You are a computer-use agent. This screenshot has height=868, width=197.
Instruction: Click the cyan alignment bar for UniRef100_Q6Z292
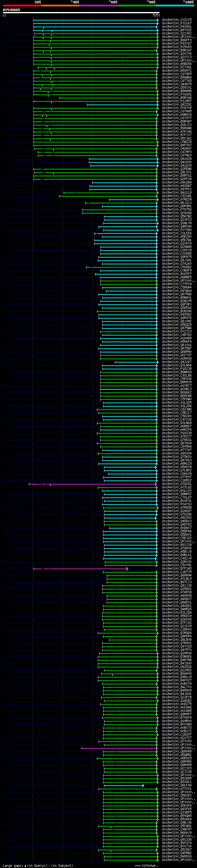pos(123,105)
